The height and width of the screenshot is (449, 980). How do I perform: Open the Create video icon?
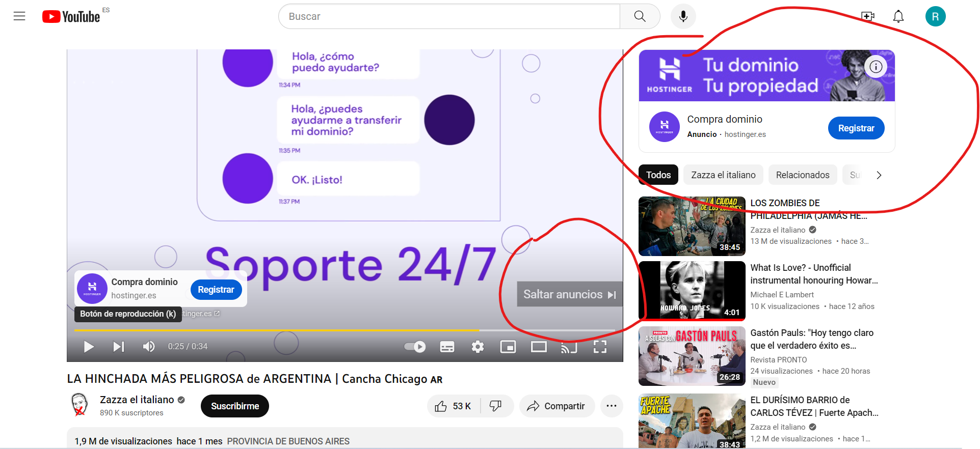pos(868,16)
